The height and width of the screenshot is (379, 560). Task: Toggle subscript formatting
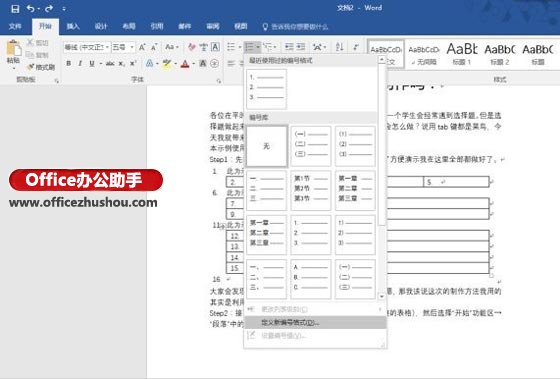coord(122,64)
